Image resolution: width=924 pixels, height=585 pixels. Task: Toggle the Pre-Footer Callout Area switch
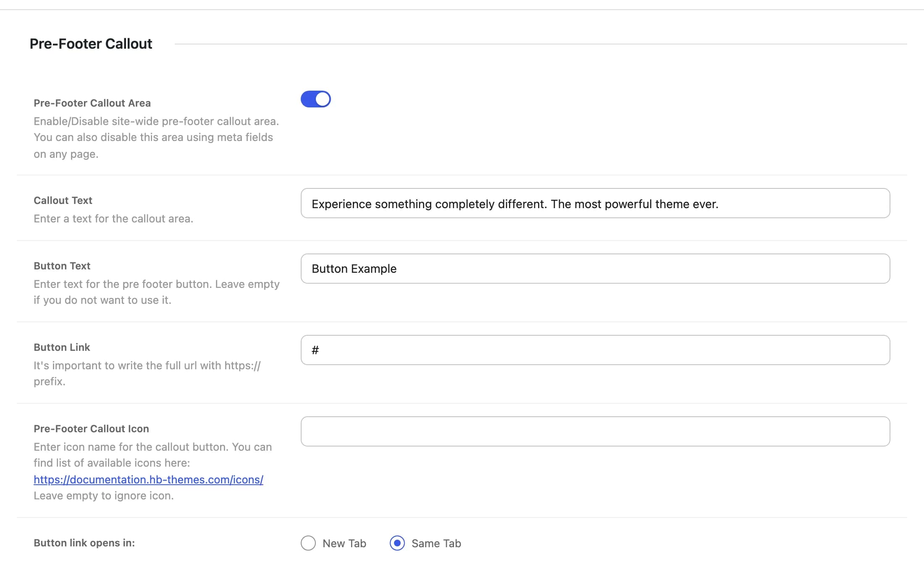click(316, 99)
